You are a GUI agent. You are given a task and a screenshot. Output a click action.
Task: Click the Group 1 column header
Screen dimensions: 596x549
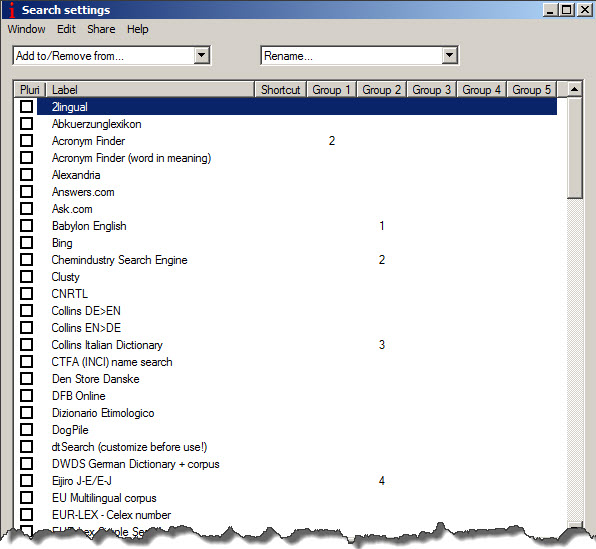click(x=331, y=90)
